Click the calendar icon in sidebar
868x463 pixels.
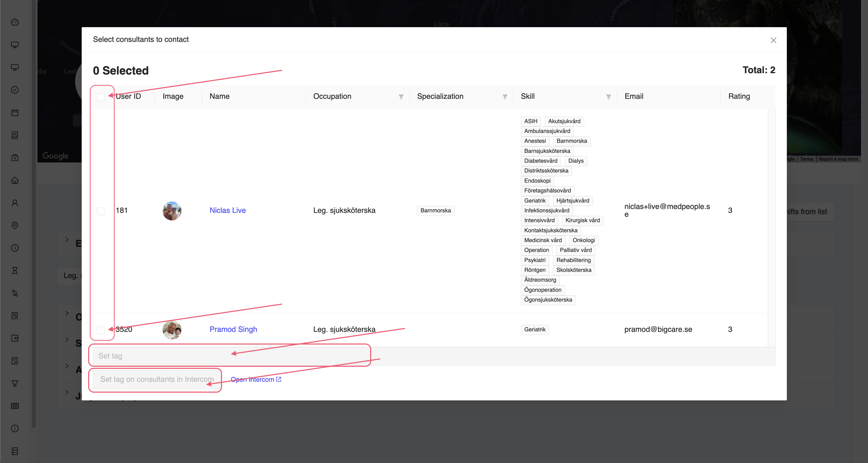click(x=15, y=113)
